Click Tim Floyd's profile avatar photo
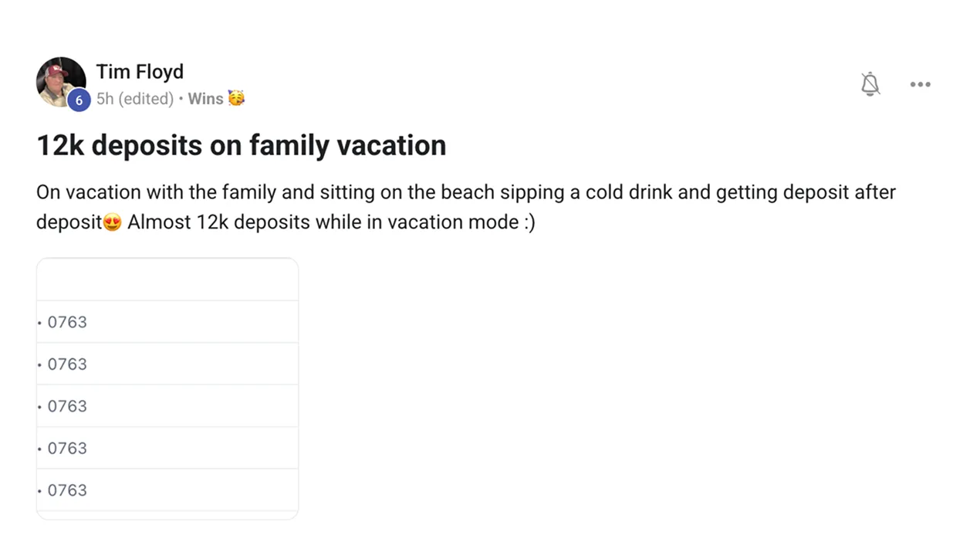Screen dimensions: 980x559 coord(59,80)
